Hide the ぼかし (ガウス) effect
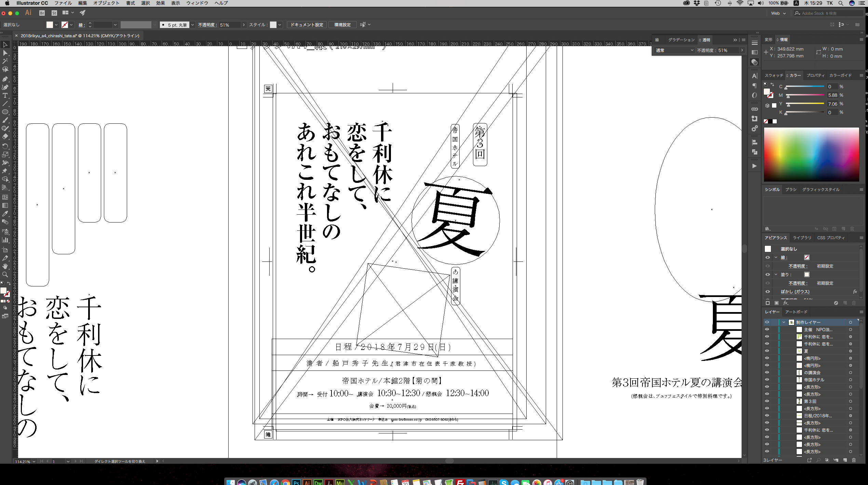The width and height of the screenshot is (868, 485). [768, 292]
